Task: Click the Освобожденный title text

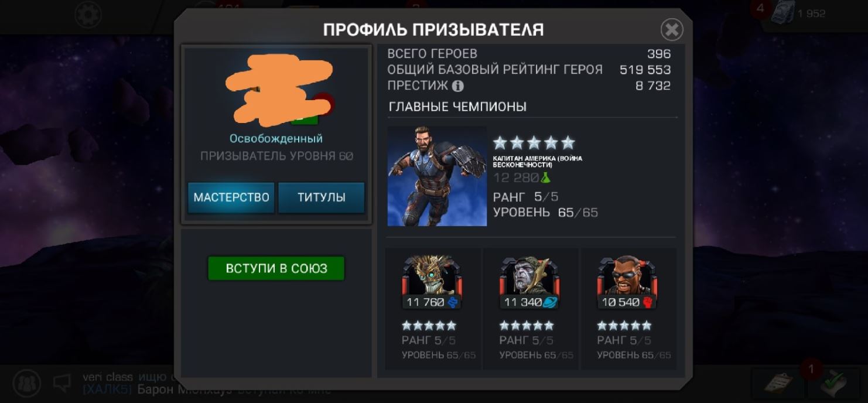Action: pos(276,139)
